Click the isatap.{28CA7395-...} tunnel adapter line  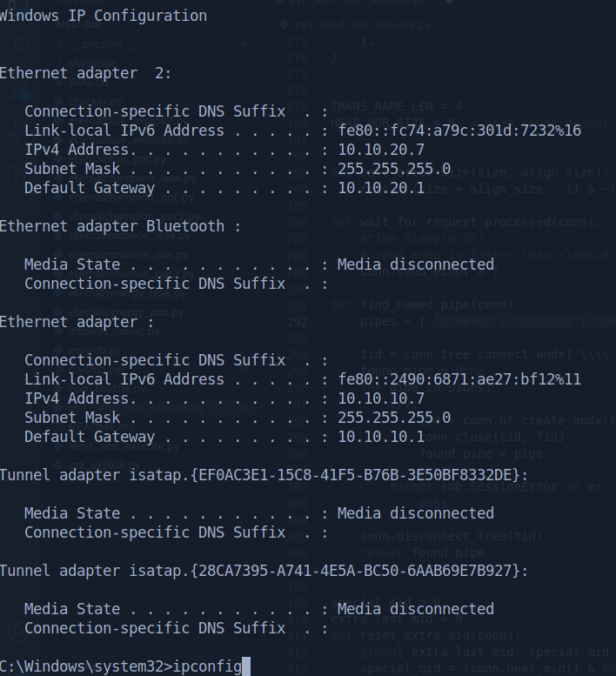tap(264, 571)
